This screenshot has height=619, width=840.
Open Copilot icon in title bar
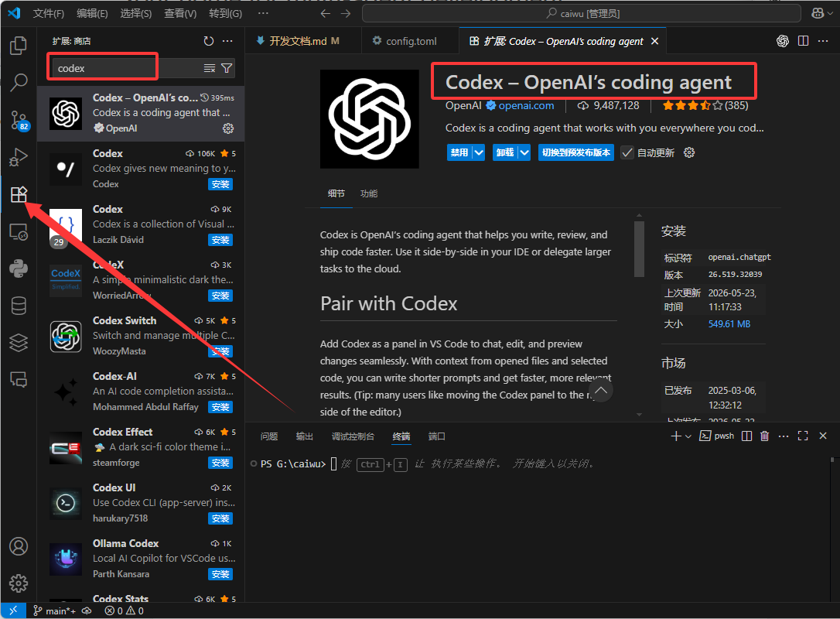point(818,13)
